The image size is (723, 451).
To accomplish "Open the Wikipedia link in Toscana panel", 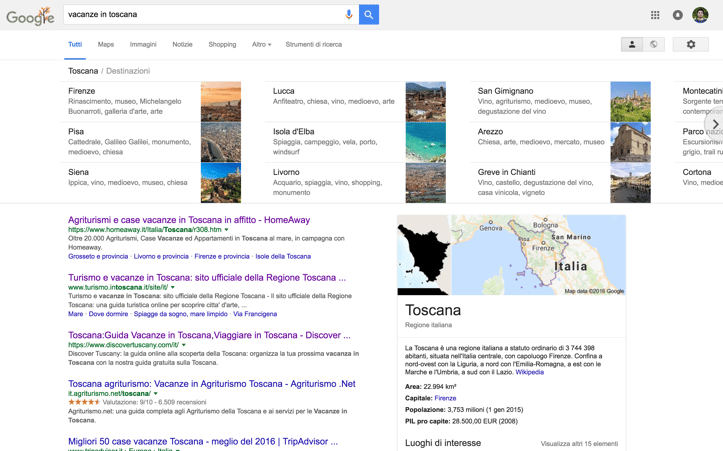I will coord(529,372).
